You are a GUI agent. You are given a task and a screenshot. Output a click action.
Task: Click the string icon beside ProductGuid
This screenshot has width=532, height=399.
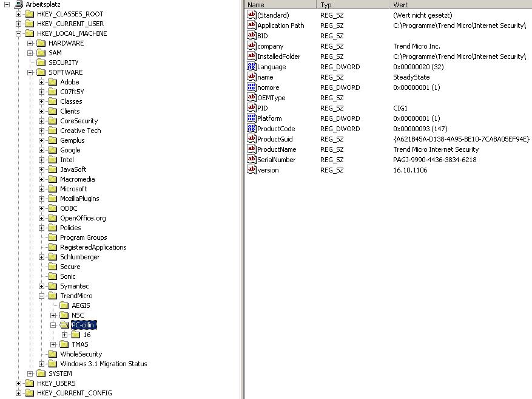251,138
